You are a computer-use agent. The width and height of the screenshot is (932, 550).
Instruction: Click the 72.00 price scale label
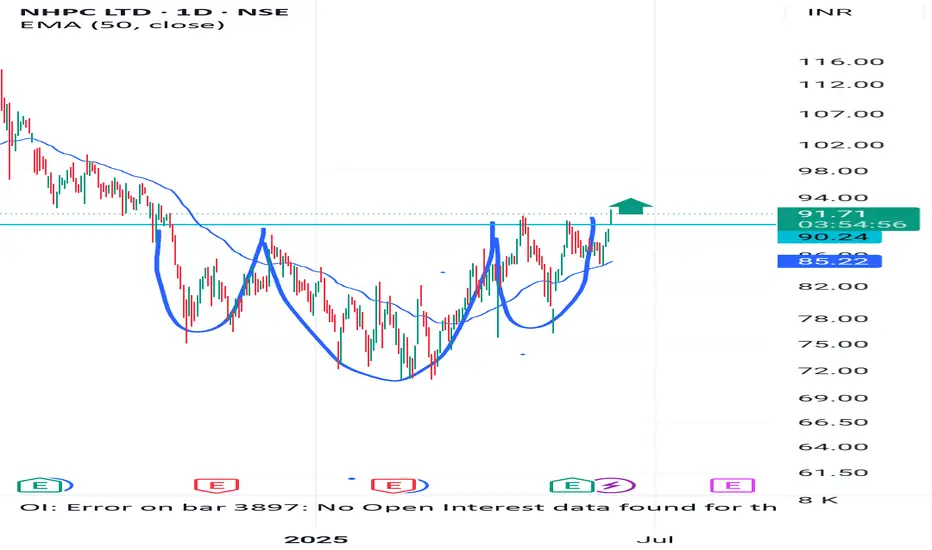[833, 371]
